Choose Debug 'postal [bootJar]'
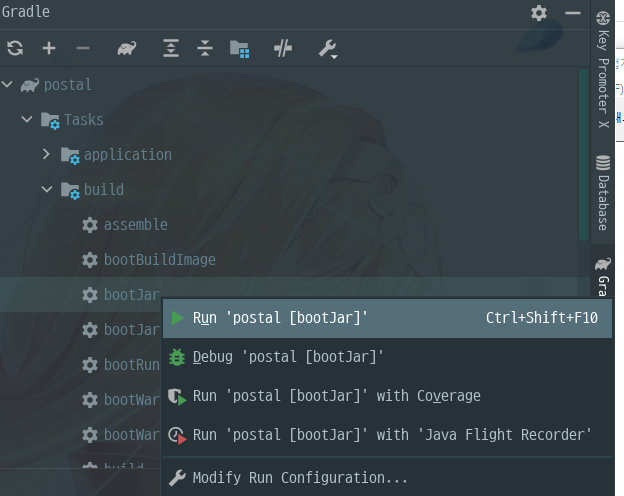This screenshot has height=496, width=624. tap(387, 357)
